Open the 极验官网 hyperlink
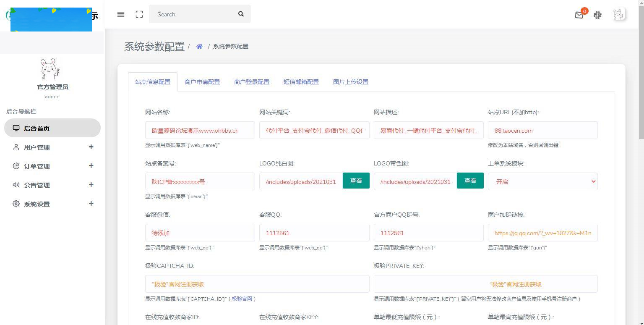Viewport: 644px width, 325px height. [x=242, y=299]
